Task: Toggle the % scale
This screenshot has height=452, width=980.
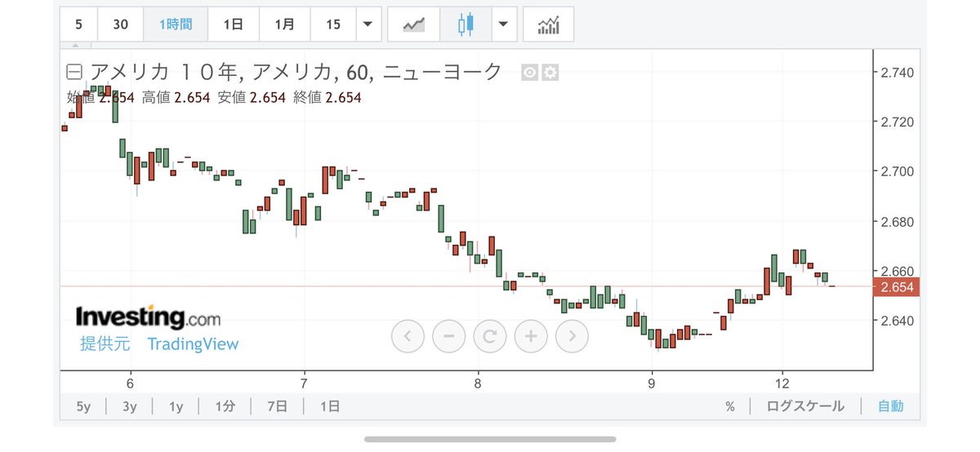Action: pos(730,406)
